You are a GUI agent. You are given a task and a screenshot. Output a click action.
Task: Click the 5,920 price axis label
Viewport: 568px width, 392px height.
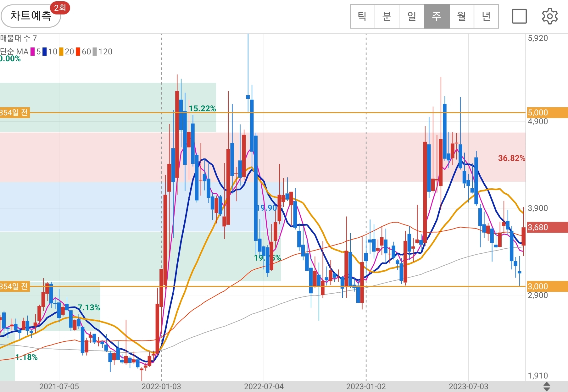pos(538,38)
